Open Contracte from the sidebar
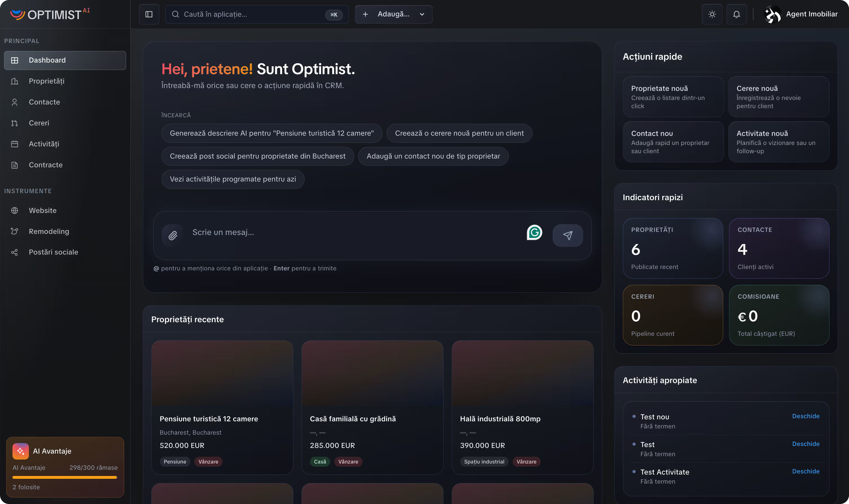The height and width of the screenshot is (504, 849). click(46, 165)
